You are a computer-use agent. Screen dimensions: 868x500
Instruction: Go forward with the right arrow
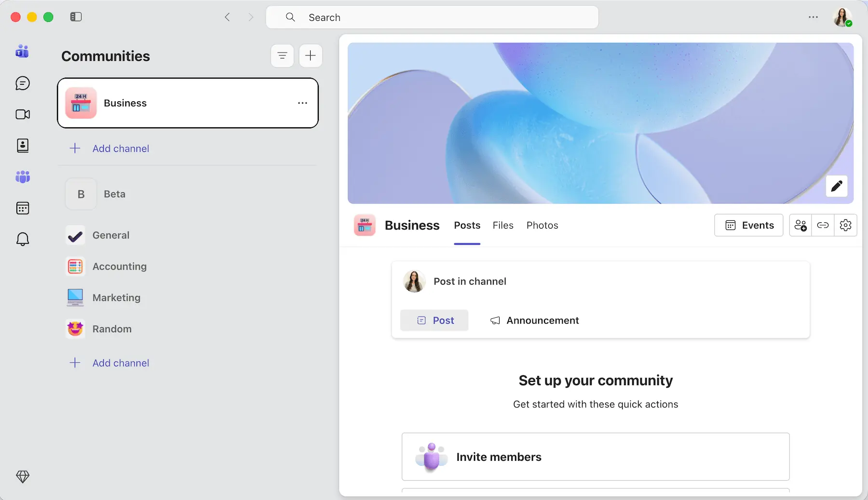(251, 17)
